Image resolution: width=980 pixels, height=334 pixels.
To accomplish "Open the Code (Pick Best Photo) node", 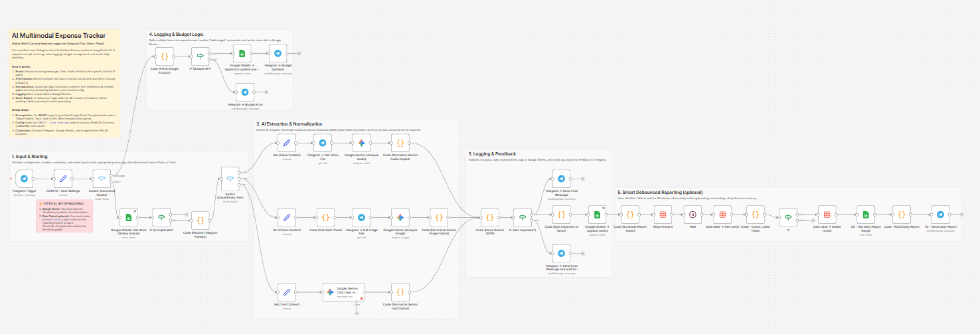I will tap(325, 216).
